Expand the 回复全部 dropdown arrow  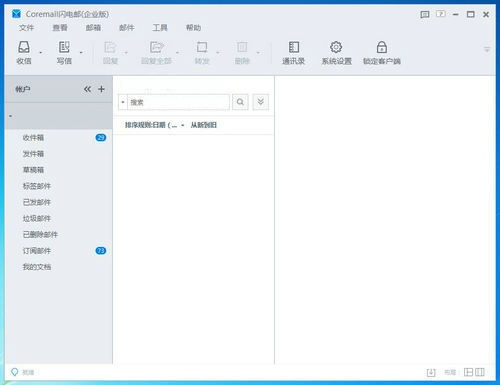pyautogui.click(x=177, y=53)
